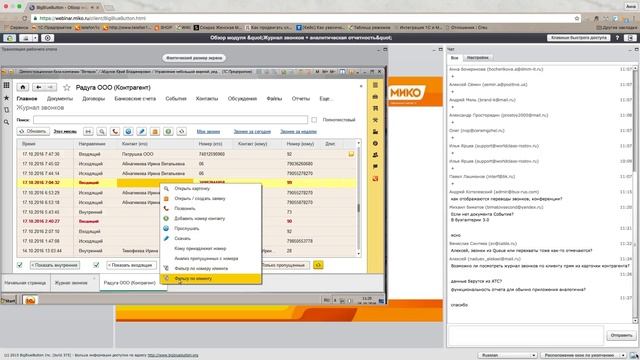640x360 pixels.
Task: Click the shopping cart icon in yellow sidebar
Action: click(375, 108)
